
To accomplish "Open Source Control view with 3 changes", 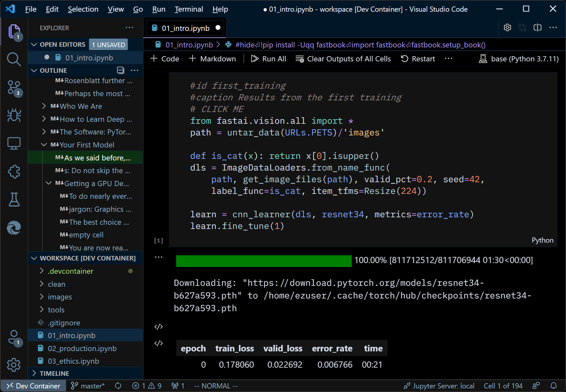I will pyautogui.click(x=14, y=88).
